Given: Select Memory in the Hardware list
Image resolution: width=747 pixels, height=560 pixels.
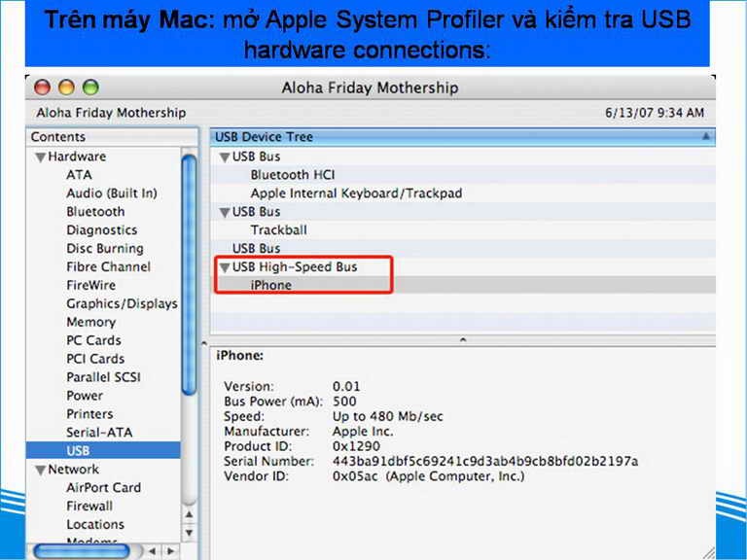Looking at the screenshot, I should 91,322.
